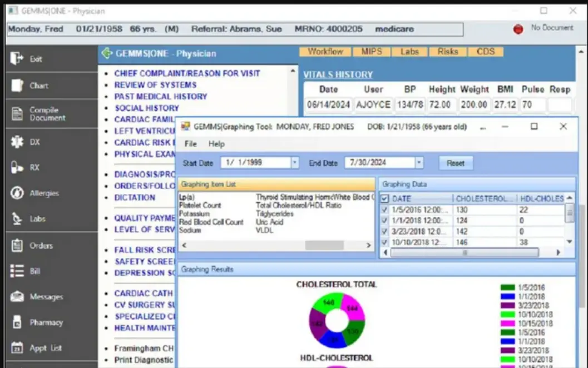Click the red No Document indicator
The width and height of the screenshot is (588, 368).
(518, 29)
